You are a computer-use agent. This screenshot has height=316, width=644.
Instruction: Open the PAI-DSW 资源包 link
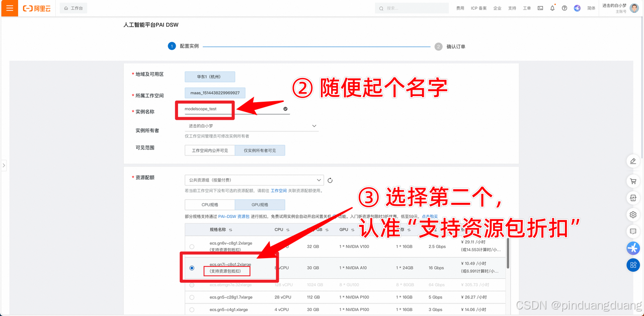[x=233, y=216]
